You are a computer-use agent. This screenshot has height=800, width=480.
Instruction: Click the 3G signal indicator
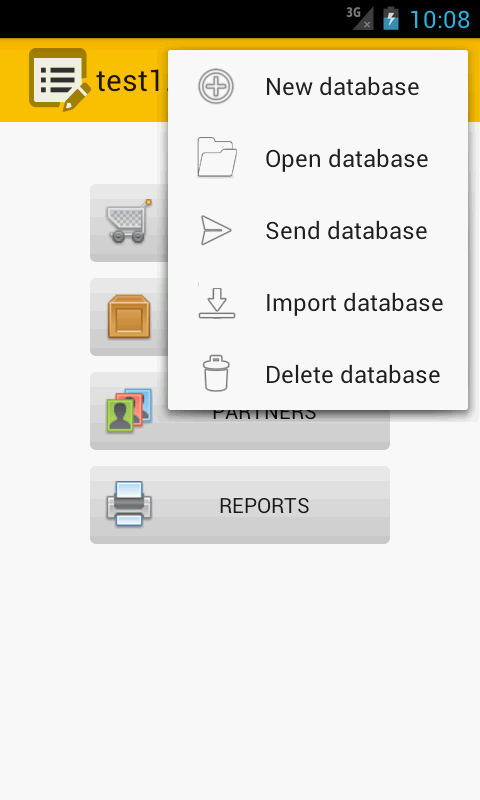pos(360,18)
